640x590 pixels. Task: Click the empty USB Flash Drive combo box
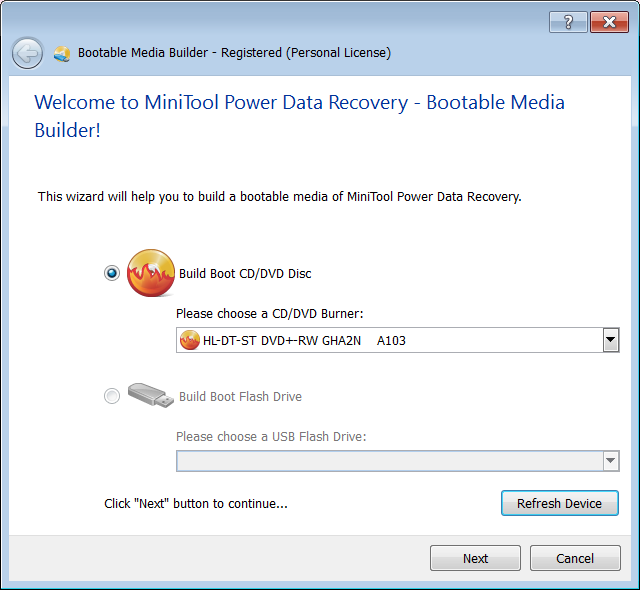coord(398,461)
